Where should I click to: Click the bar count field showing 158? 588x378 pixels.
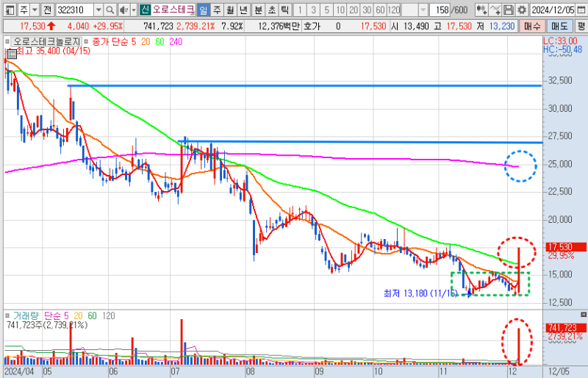point(439,10)
